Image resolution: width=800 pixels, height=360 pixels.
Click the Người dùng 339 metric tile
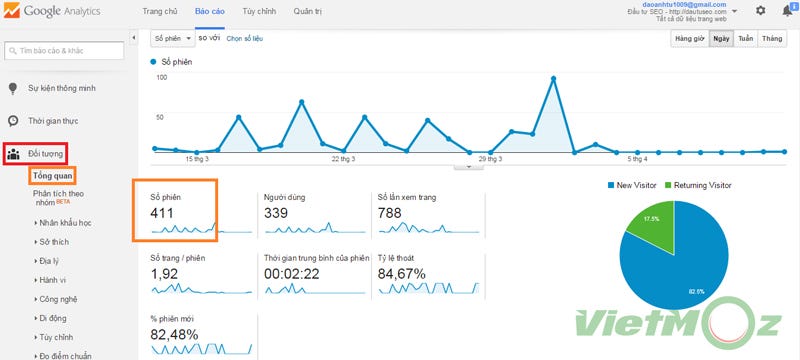point(315,214)
